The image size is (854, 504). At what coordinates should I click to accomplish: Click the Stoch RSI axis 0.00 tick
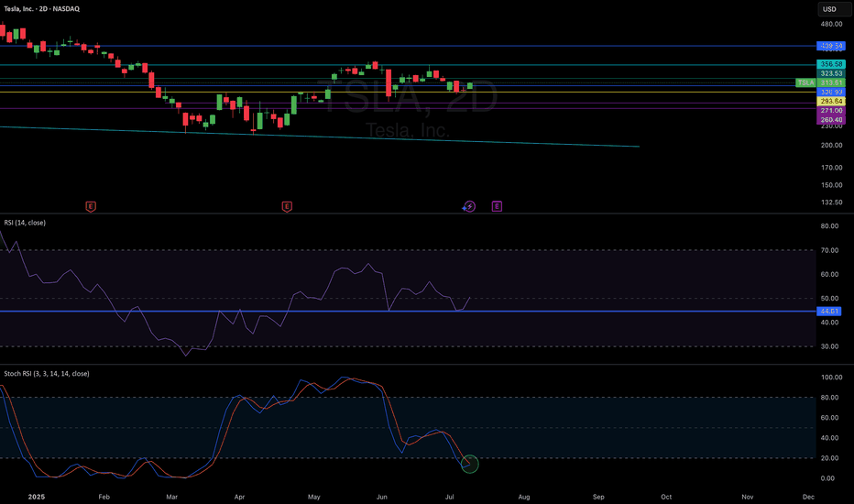pos(827,478)
